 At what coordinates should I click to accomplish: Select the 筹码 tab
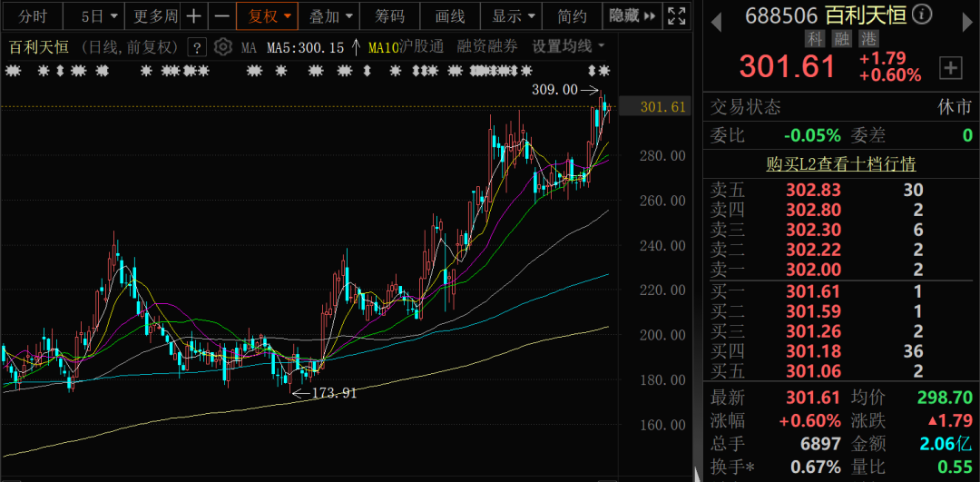click(390, 16)
